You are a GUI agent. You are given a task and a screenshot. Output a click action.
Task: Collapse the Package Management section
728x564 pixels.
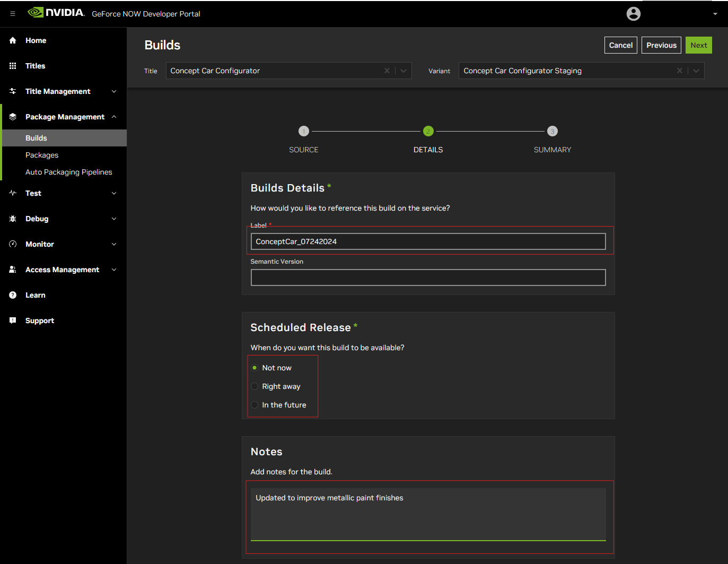(x=114, y=117)
